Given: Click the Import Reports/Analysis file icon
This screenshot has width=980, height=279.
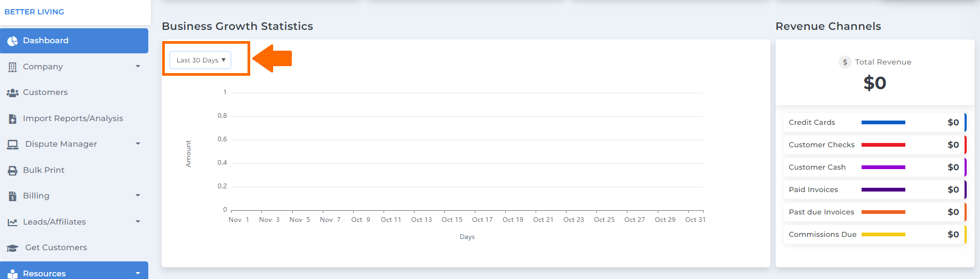Looking at the screenshot, I should [12, 119].
